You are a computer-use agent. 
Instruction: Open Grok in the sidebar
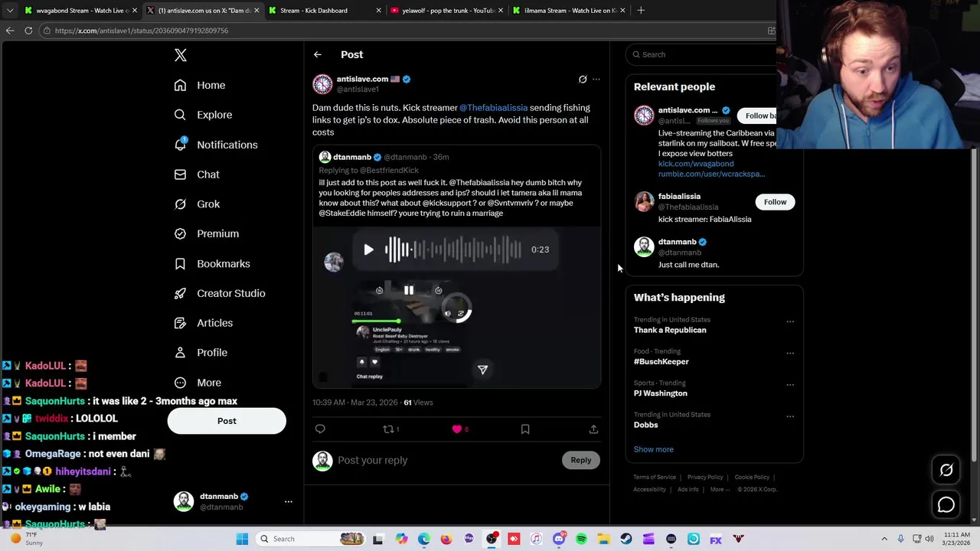197,204
